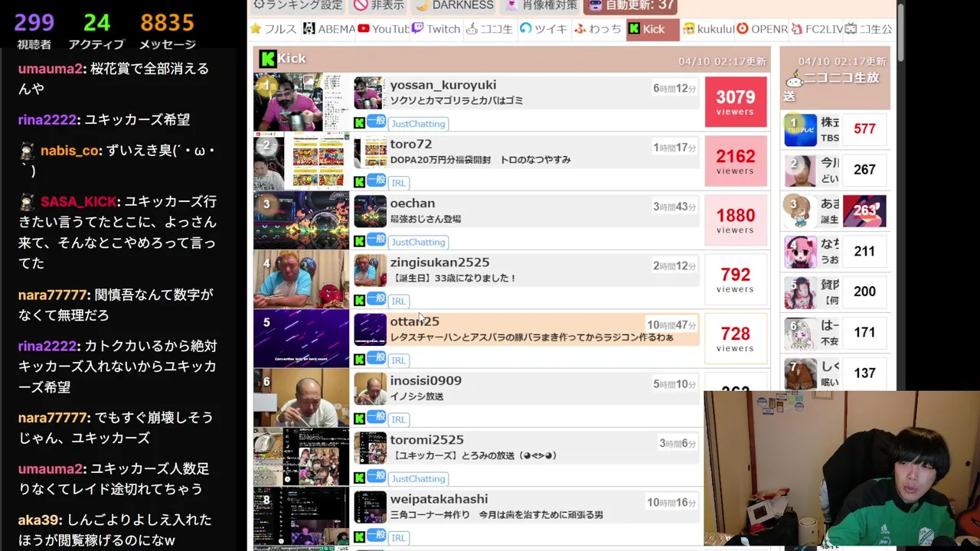Click JustChatting tag under yossan_kuroyuki
Viewport: 980px width, 551px height.
click(418, 123)
